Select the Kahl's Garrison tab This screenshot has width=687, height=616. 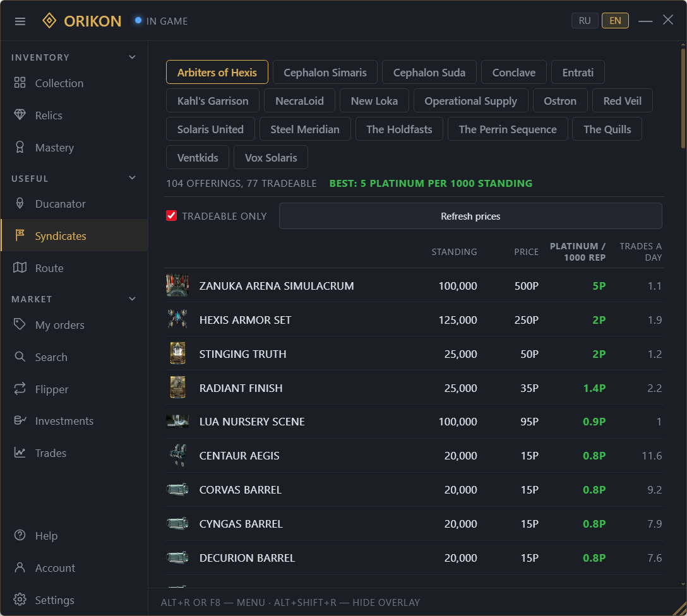213,101
